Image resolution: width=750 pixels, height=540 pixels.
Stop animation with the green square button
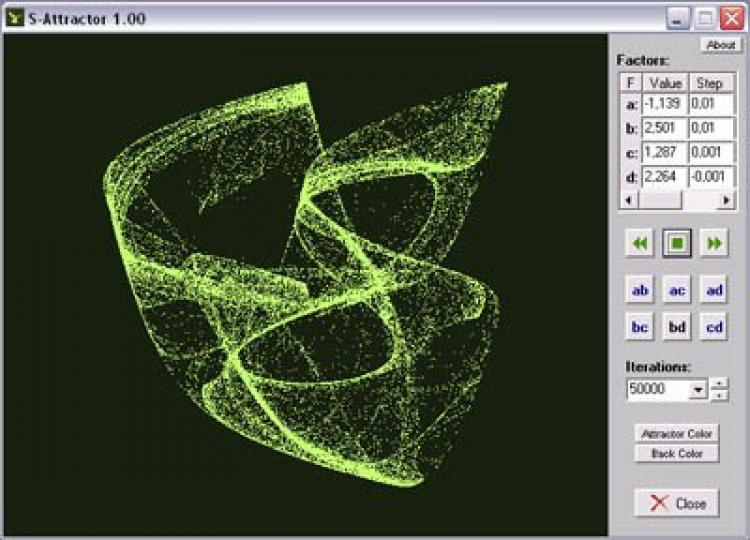(x=677, y=243)
